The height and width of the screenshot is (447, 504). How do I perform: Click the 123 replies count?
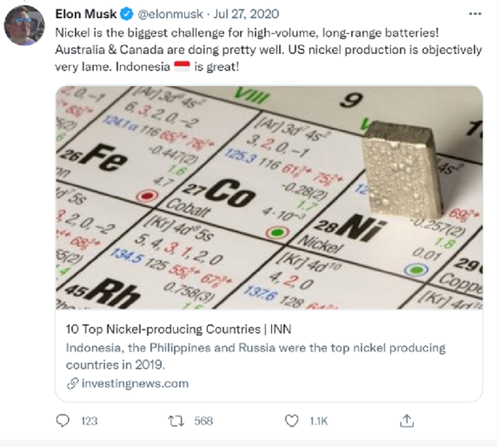(x=89, y=421)
